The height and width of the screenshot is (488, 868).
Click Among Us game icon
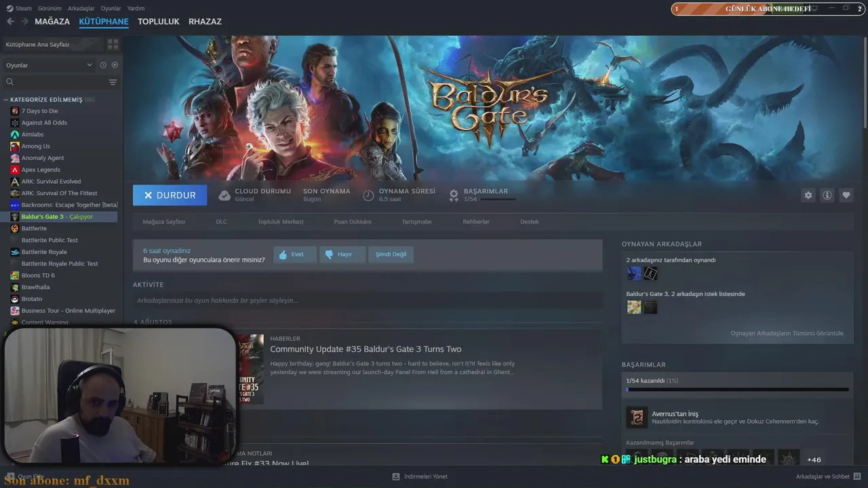[x=15, y=146]
